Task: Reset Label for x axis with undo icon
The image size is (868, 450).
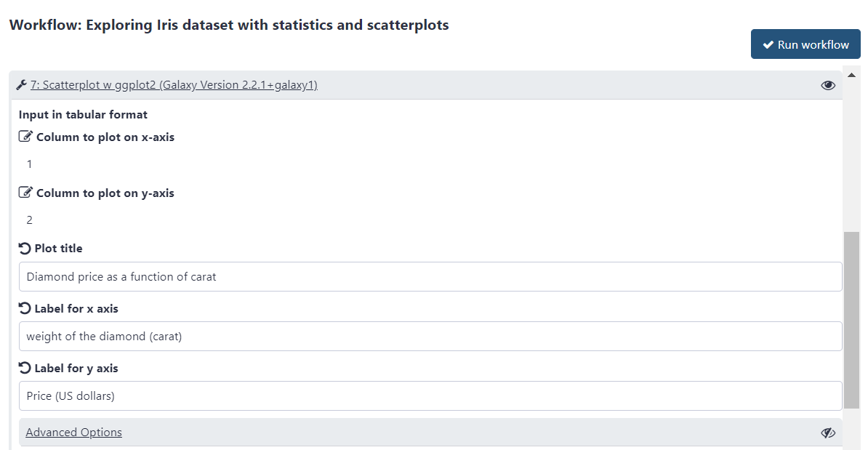Action: tap(25, 308)
